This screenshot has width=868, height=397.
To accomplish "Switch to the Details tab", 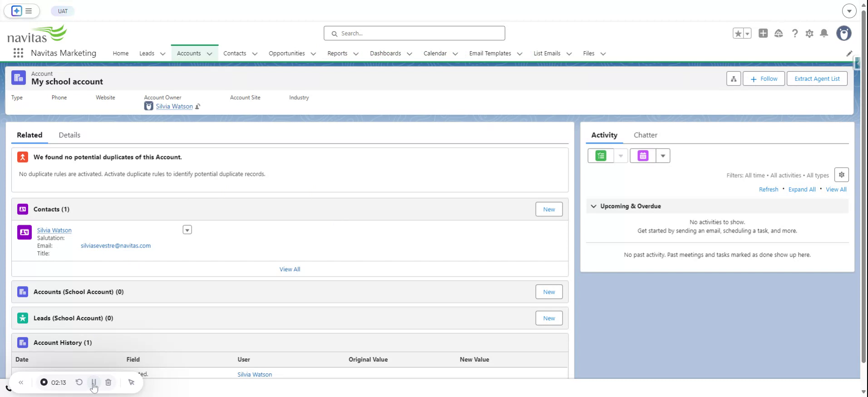I will pyautogui.click(x=69, y=135).
